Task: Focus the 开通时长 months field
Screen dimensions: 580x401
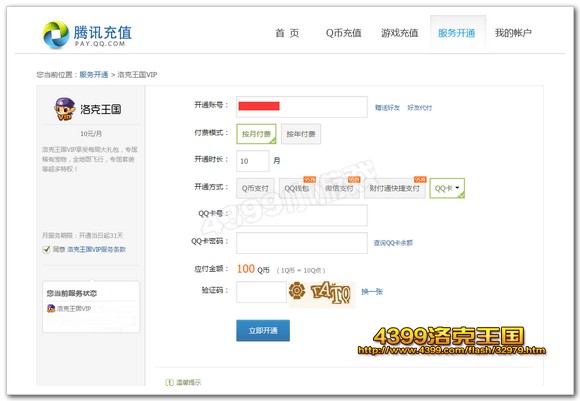Action: [x=253, y=161]
